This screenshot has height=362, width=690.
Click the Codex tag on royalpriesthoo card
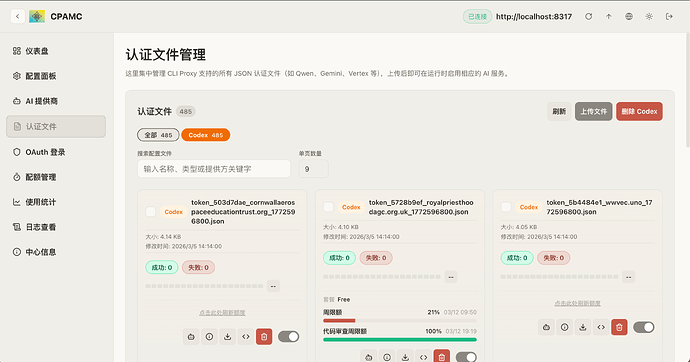[x=351, y=207]
